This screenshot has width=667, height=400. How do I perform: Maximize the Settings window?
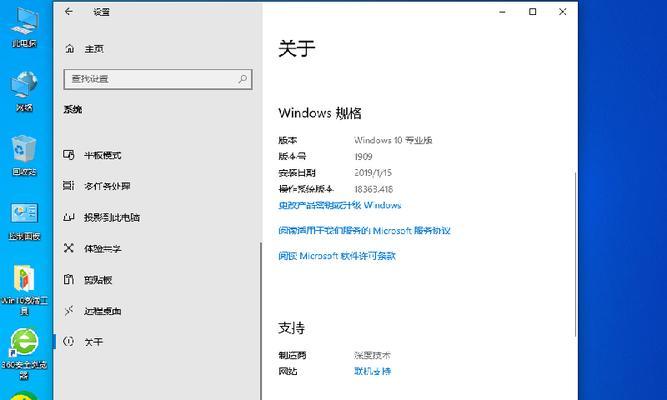tap(533, 12)
